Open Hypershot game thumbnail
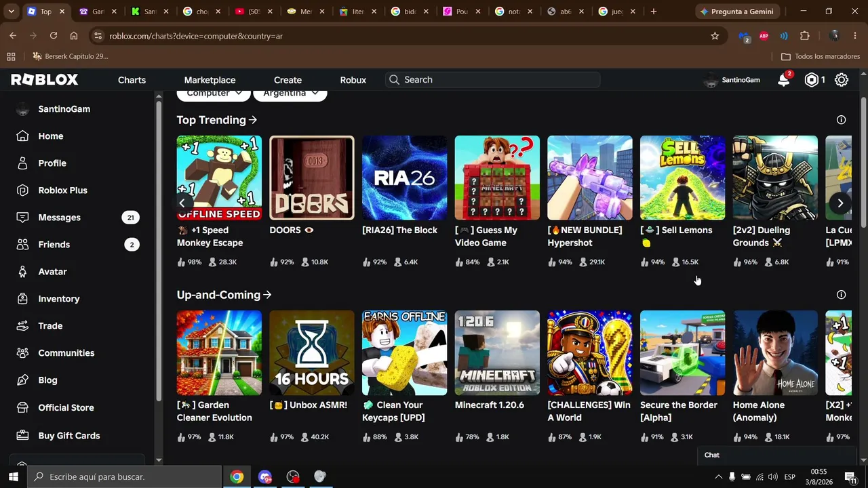Image resolution: width=868 pixels, height=488 pixels. [x=590, y=178]
